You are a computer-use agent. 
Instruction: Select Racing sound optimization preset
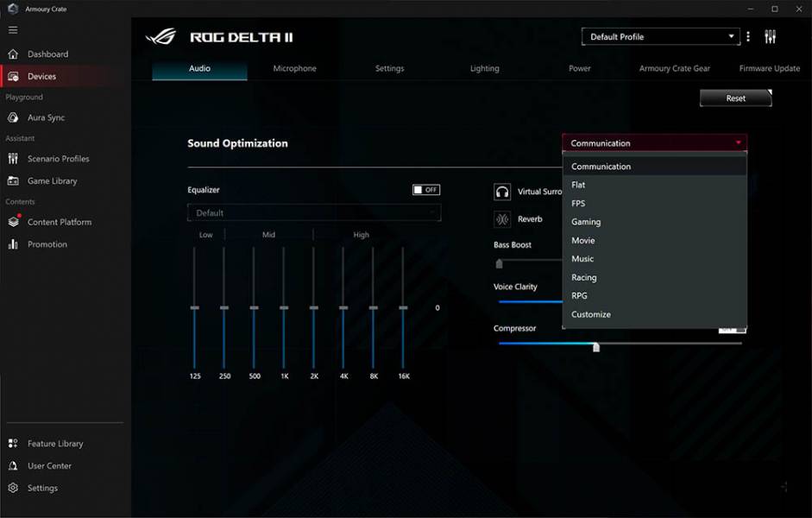(655, 278)
